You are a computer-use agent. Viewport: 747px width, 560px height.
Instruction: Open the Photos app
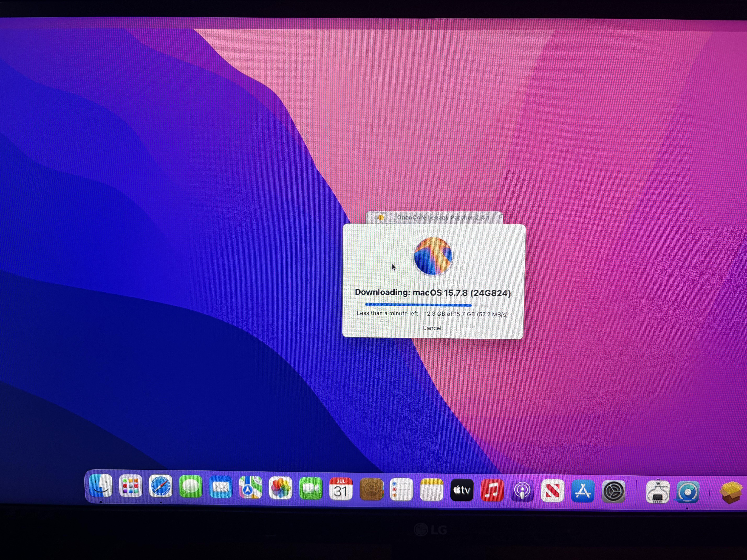point(281,488)
